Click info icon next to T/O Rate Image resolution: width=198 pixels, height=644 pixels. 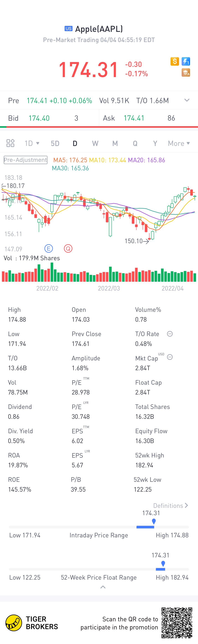170,334
